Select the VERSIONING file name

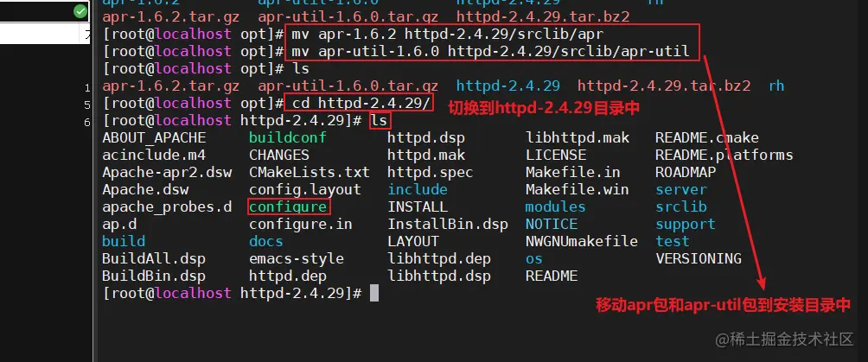click(699, 258)
